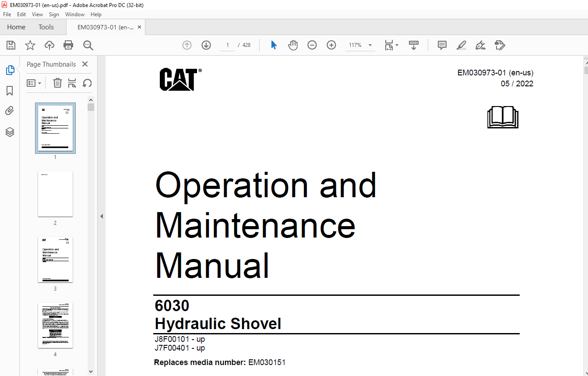The width and height of the screenshot is (588, 376).
Task: Click the Hydraulic Shovel heading
Action: pyautogui.click(x=218, y=324)
